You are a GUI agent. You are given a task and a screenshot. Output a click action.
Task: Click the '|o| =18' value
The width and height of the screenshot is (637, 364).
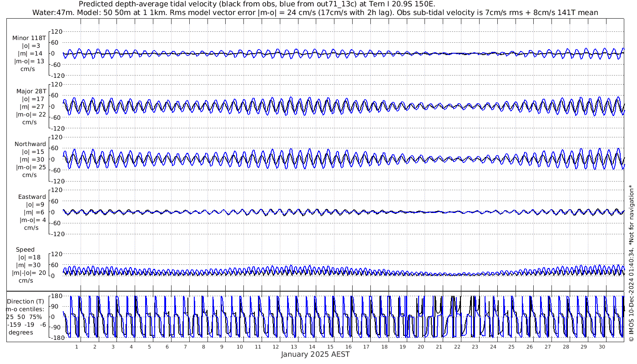pyautogui.click(x=30, y=258)
